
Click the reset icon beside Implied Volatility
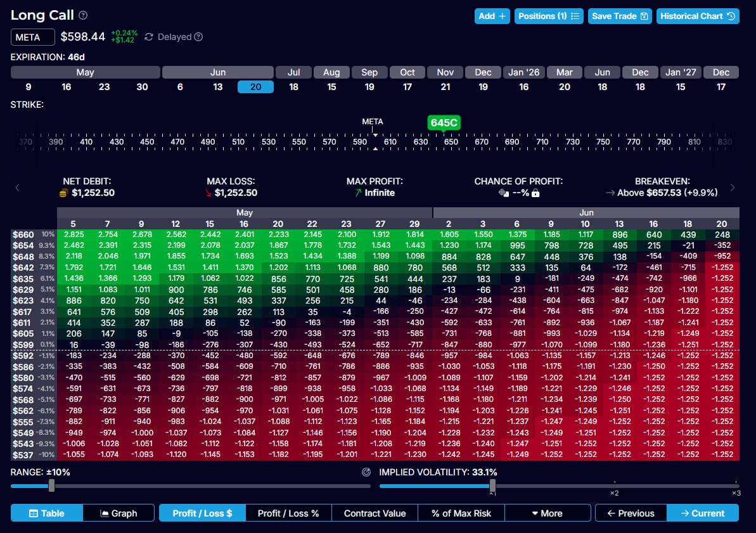366,472
